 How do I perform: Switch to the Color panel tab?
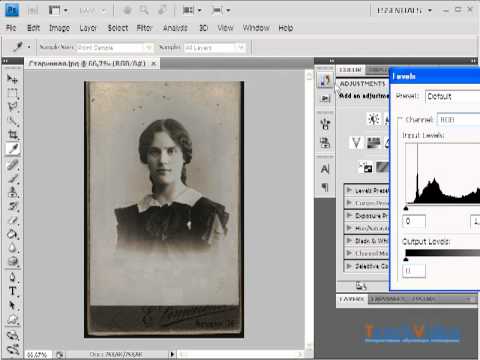click(350, 70)
